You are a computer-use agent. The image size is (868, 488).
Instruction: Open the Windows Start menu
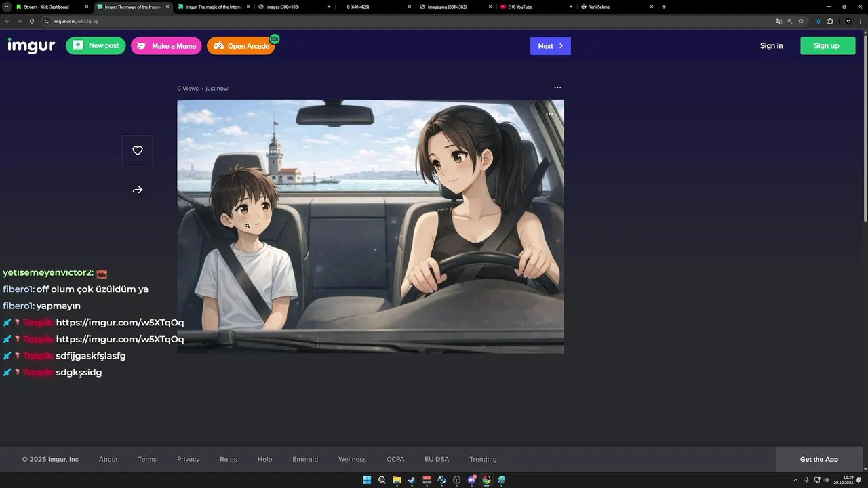coord(367,480)
